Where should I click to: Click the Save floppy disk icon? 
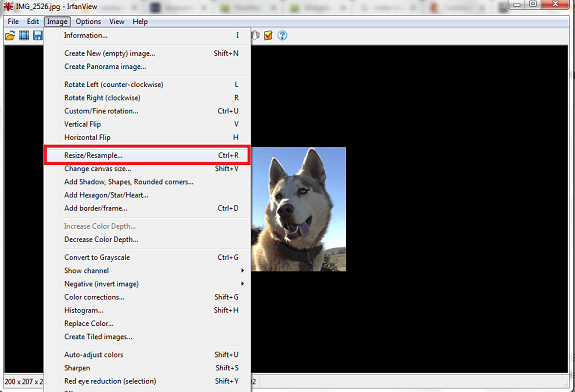point(38,36)
